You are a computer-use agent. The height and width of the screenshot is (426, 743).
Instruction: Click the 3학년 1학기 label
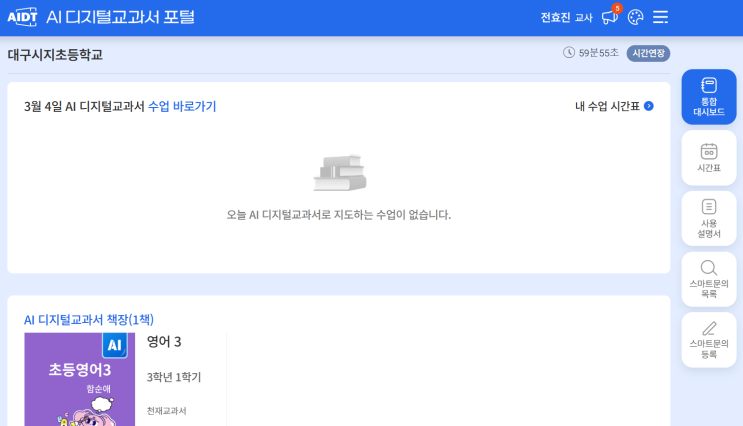tap(174, 377)
